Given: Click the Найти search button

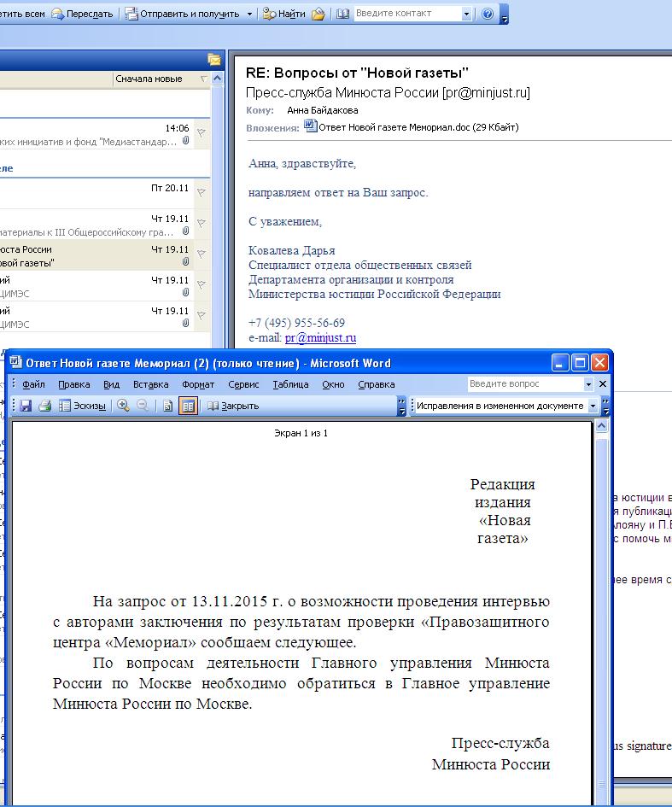Looking at the screenshot, I should coord(283,14).
